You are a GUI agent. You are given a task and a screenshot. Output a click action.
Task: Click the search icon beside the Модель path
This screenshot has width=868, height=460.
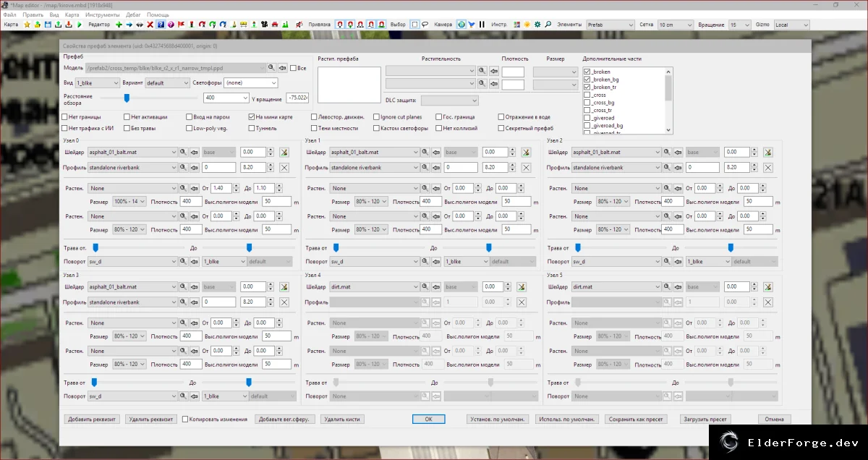point(272,67)
